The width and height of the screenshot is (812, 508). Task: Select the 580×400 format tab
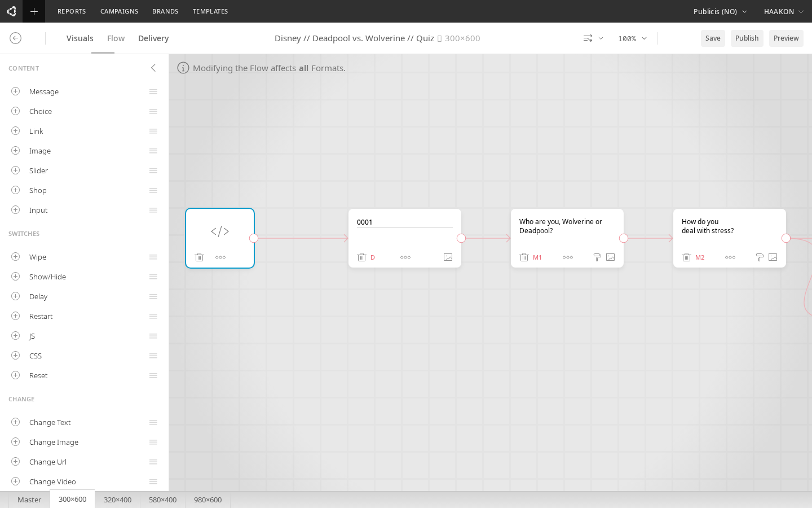(162, 500)
